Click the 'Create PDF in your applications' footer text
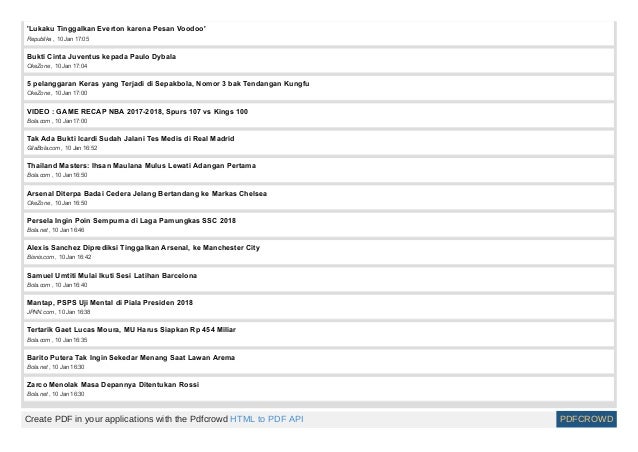638x452 pixels. pyautogui.click(x=126, y=419)
